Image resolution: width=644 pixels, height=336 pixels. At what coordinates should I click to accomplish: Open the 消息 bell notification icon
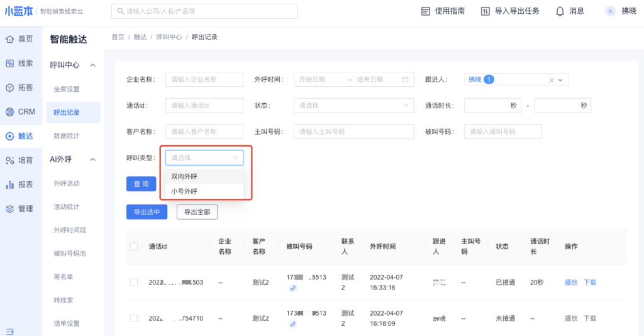point(560,11)
